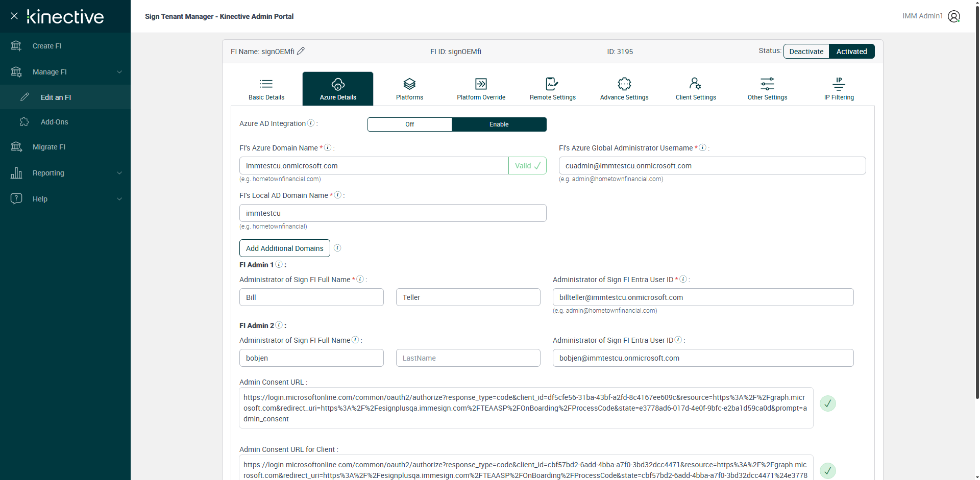Click the Kinective logo
The width and height of the screenshot is (980, 480).
[65, 16]
